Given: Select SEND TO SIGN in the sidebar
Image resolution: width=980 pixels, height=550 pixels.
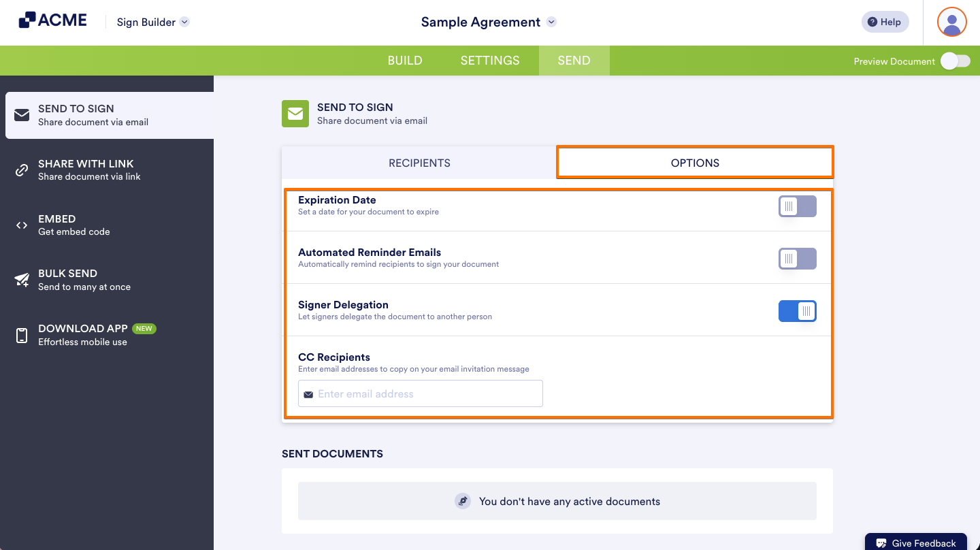Looking at the screenshot, I should point(110,115).
